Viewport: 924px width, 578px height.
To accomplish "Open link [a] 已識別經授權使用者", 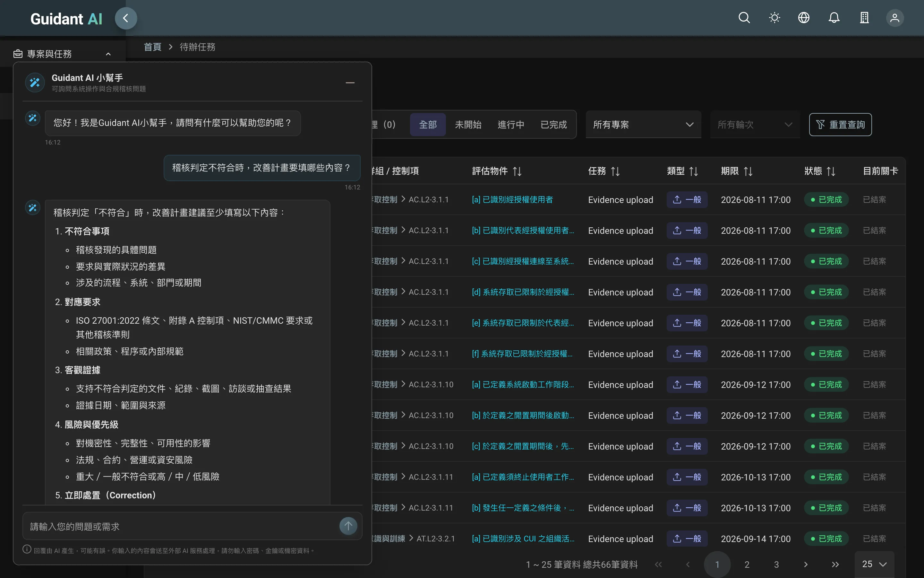I will pyautogui.click(x=512, y=199).
